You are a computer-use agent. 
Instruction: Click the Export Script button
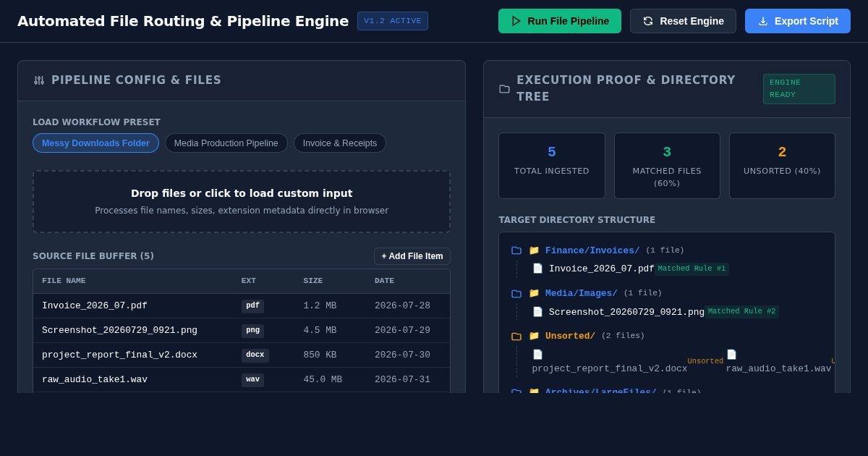tap(798, 21)
